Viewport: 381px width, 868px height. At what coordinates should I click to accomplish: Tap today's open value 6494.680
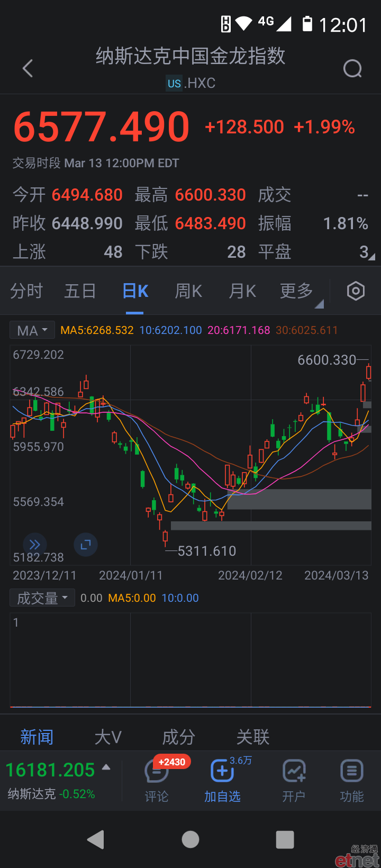(x=87, y=195)
